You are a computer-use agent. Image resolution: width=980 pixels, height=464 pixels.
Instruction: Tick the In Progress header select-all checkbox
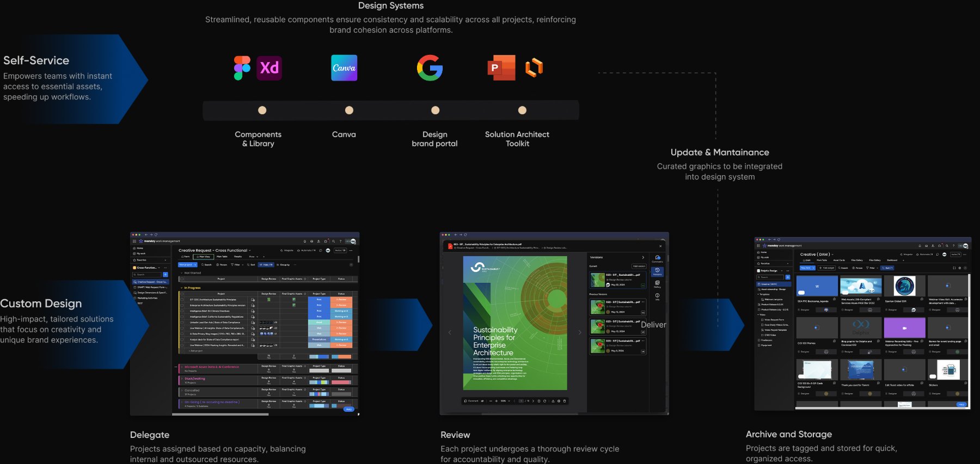coord(182,294)
